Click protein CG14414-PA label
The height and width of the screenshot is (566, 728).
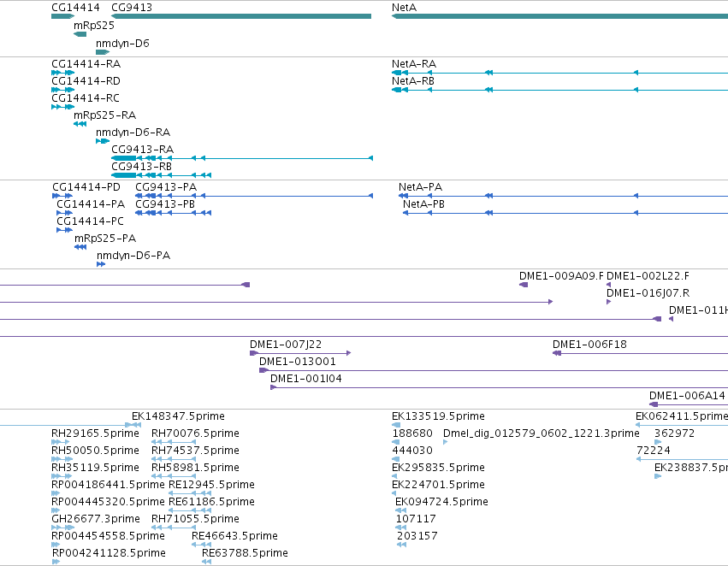[91, 204]
